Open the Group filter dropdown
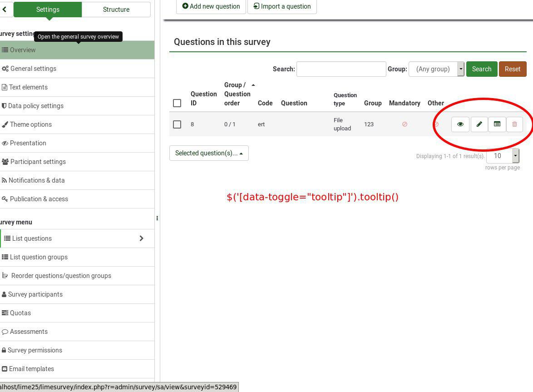This screenshot has width=533, height=392. [436, 69]
